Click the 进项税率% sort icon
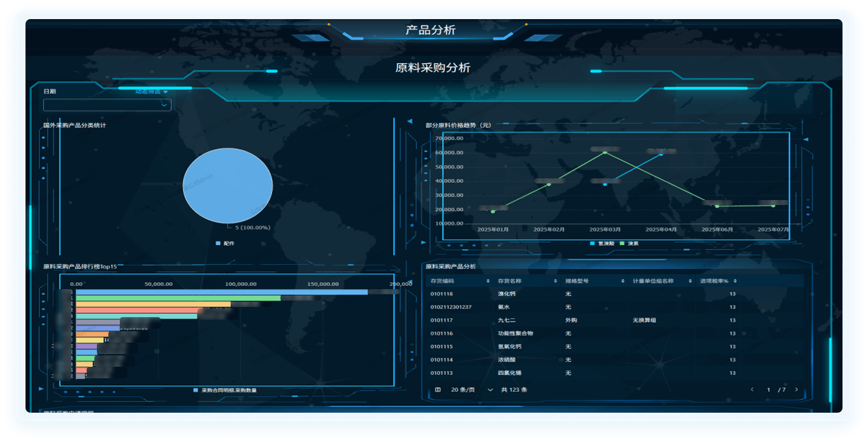868x442 pixels. 735,281
